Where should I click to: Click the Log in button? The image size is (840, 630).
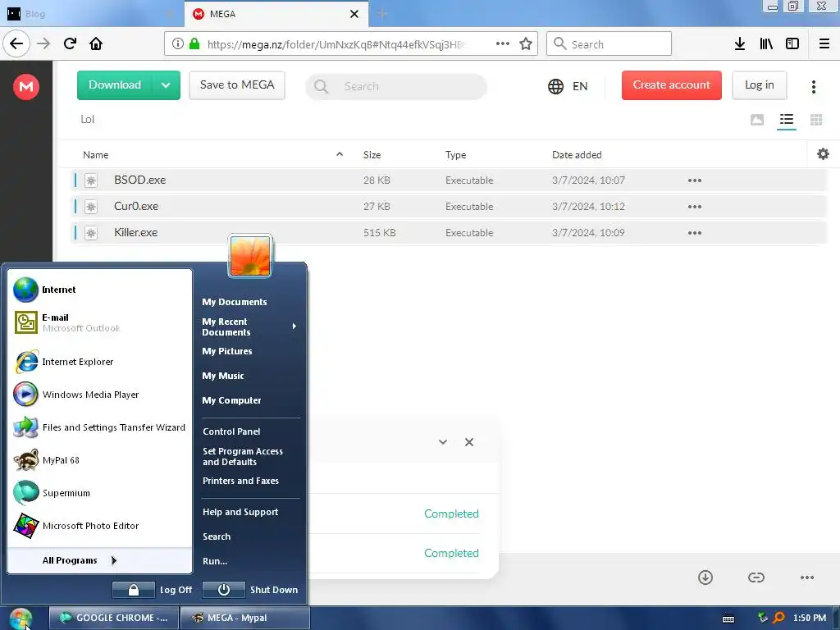759,85
